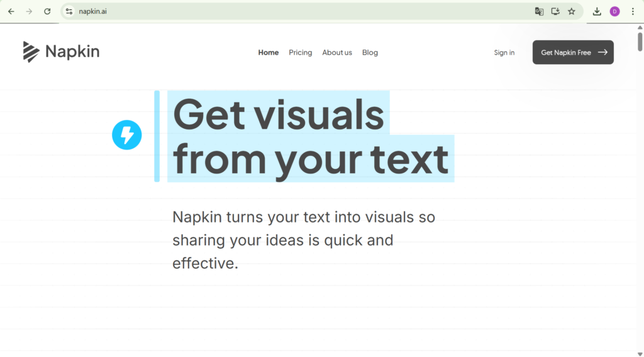Click the browser forward arrow
The image size is (644, 357).
(29, 11)
